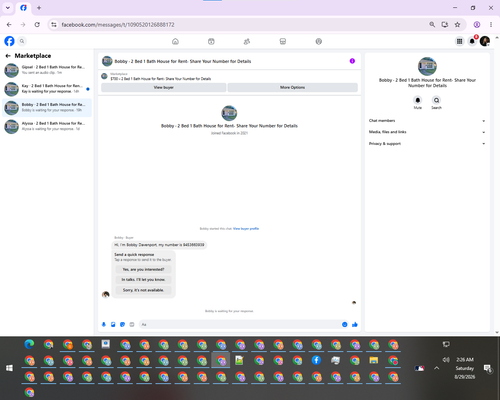The width and height of the screenshot is (500, 400).
Task: Expand the Chat members section
Action: click(x=427, y=121)
